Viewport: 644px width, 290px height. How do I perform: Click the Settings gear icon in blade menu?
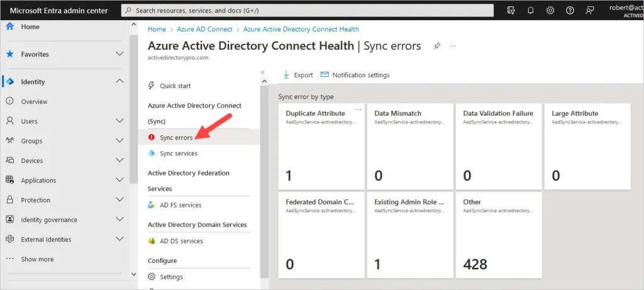152,277
